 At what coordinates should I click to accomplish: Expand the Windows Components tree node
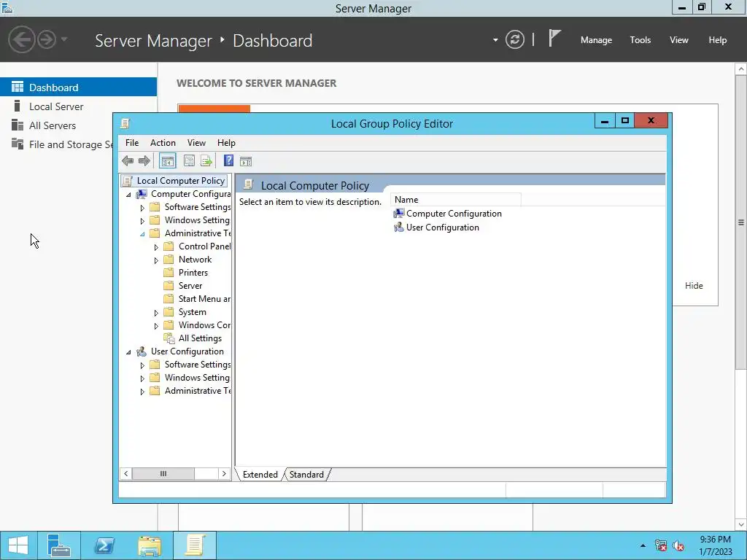156,326
